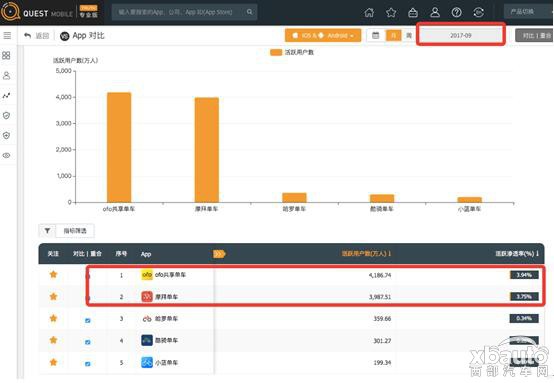Click the QuestMobile logo
Screen dimensions: 554x383
37,12
